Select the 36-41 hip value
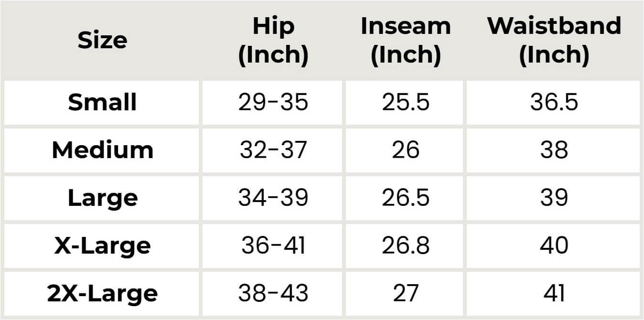 (x=273, y=246)
